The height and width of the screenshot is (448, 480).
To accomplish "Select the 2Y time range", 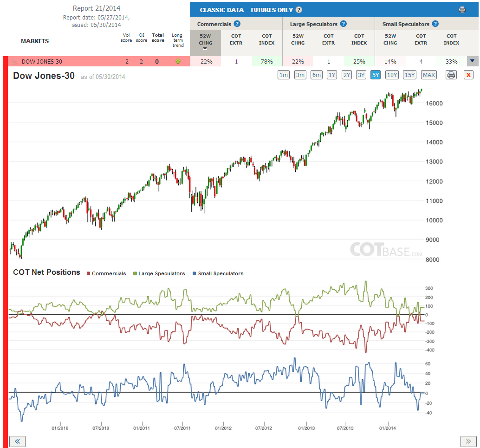I will 346,75.
